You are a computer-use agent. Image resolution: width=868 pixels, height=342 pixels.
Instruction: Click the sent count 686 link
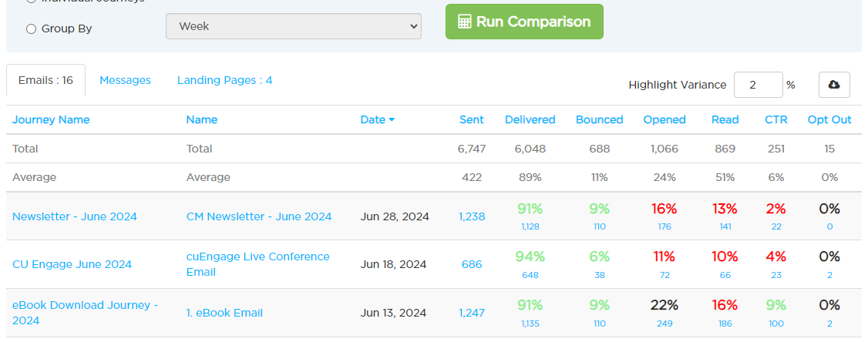[x=472, y=264]
